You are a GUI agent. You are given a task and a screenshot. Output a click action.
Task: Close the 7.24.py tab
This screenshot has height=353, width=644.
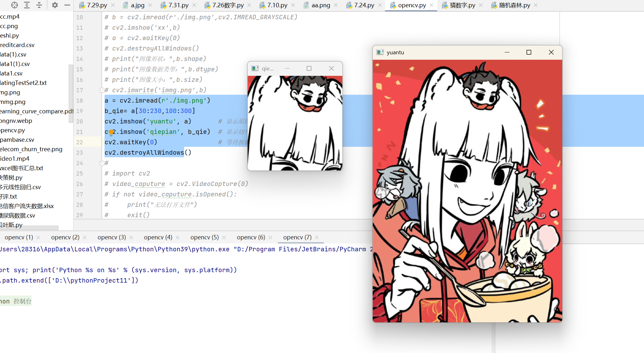(x=380, y=5)
